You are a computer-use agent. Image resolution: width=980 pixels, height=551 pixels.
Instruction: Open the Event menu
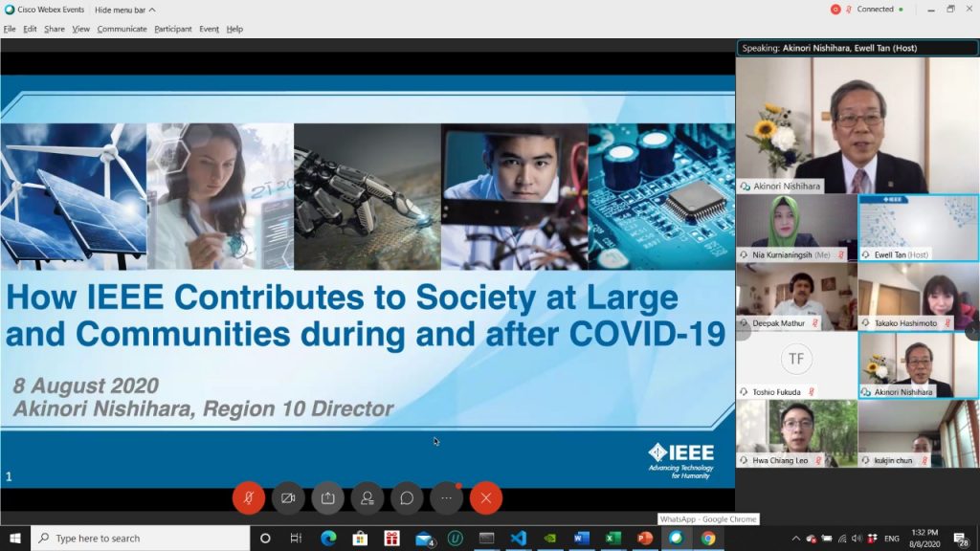[210, 29]
